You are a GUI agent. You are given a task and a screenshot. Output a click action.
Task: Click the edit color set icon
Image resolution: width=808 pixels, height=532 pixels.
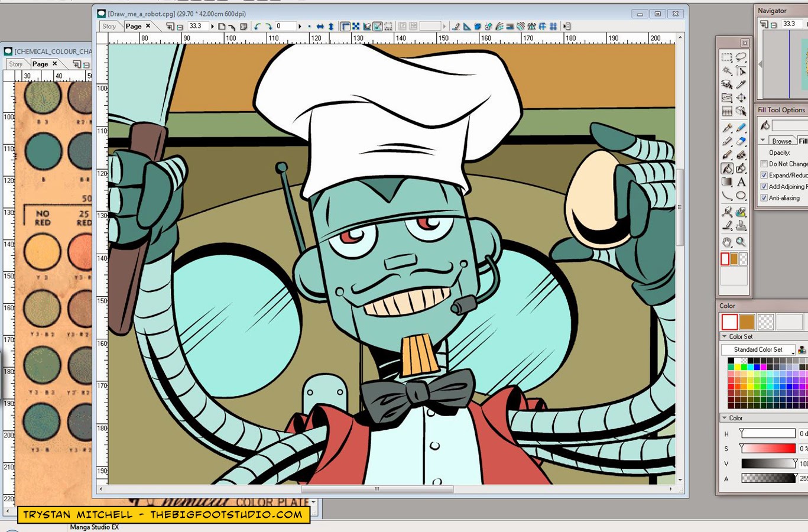pyautogui.click(x=802, y=350)
